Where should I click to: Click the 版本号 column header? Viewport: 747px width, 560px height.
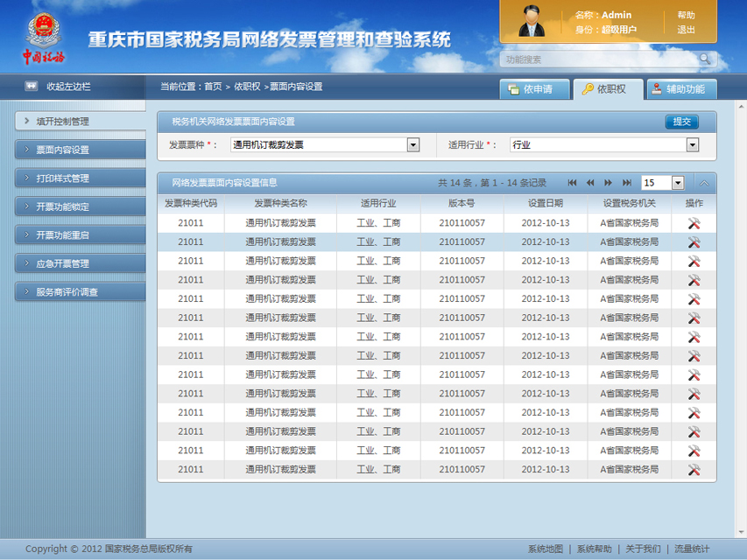point(462,203)
